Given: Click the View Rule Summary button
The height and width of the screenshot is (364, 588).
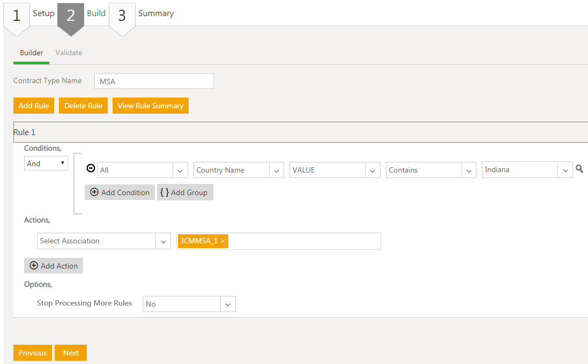Looking at the screenshot, I should click(x=150, y=106).
